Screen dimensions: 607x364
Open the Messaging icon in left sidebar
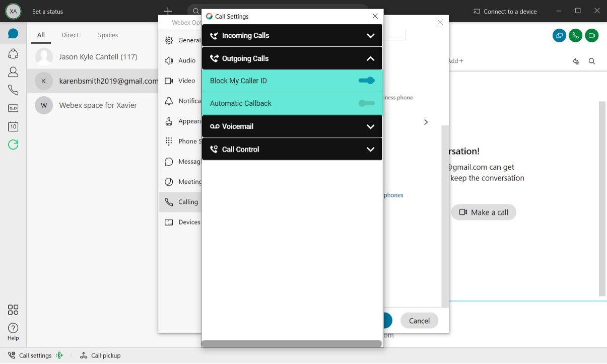click(x=13, y=34)
